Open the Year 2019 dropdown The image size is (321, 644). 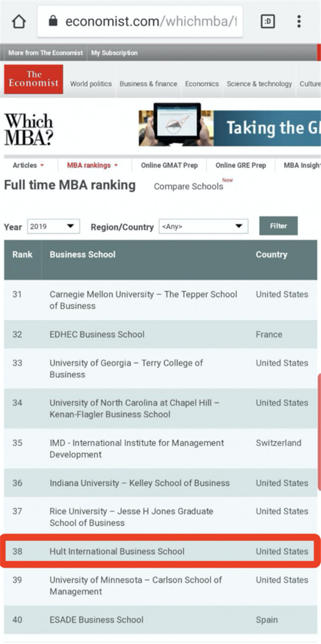click(x=53, y=227)
